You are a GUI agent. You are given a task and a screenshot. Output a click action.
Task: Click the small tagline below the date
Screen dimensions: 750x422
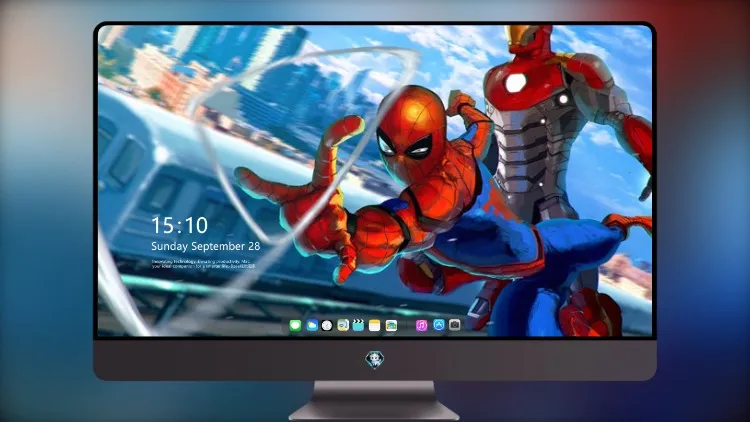coord(203,264)
